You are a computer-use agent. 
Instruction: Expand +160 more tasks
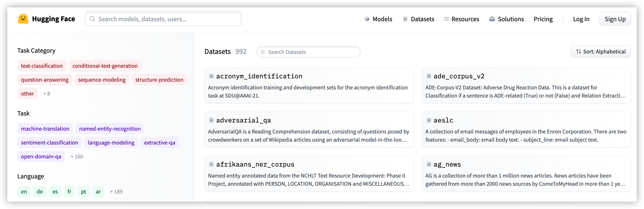(x=77, y=157)
